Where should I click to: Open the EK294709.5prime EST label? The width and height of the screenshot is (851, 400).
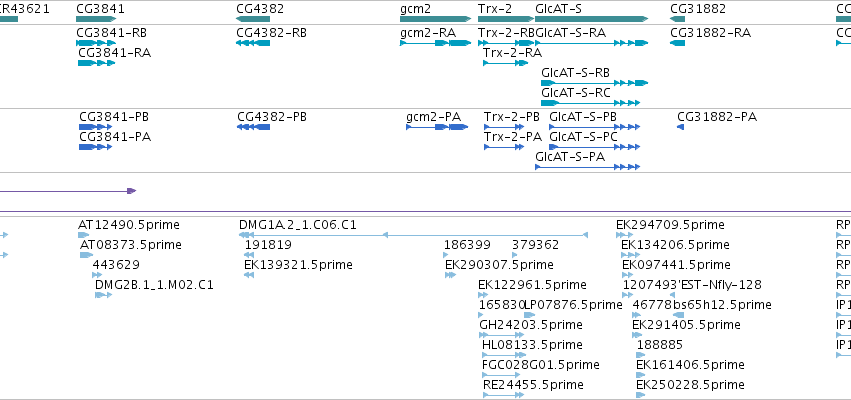(670, 225)
